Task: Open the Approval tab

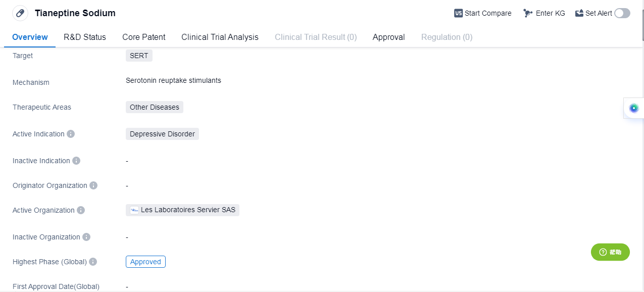Action: click(x=388, y=37)
